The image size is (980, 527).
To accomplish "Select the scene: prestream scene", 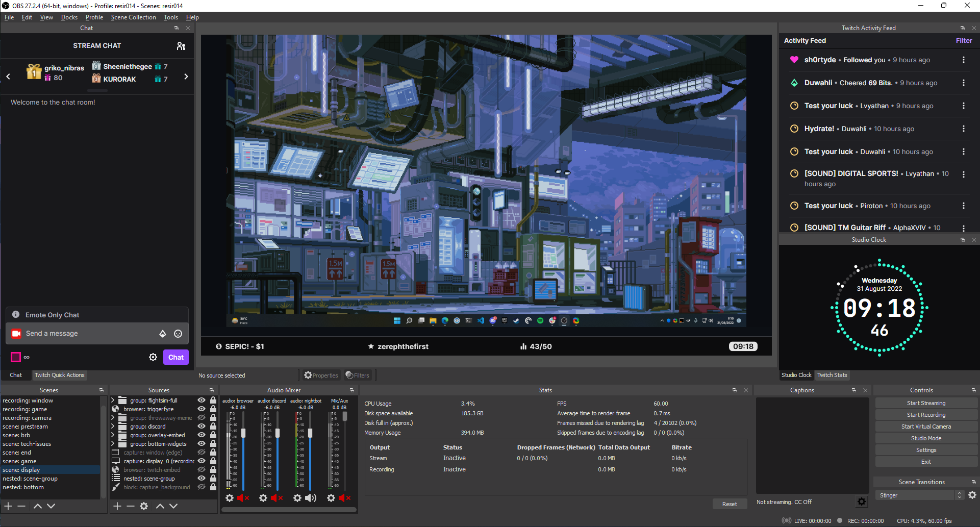I will point(26,426).
